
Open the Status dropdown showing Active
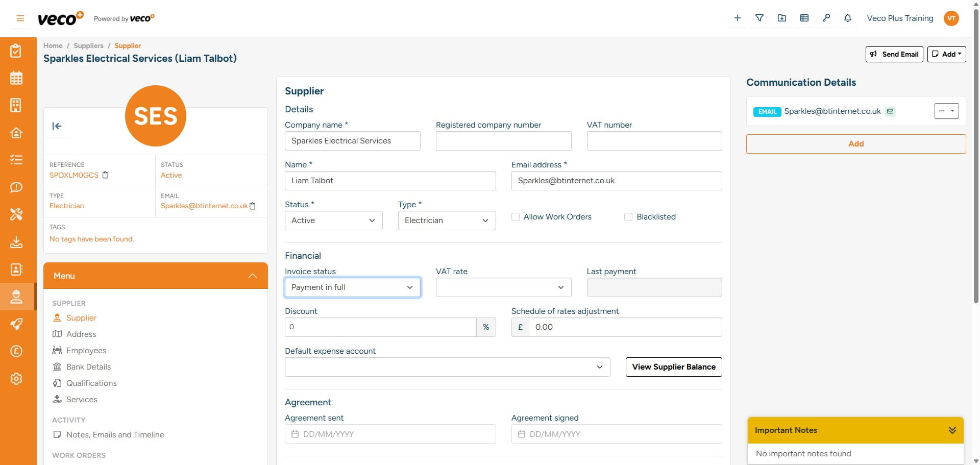(x=333, y=221)
